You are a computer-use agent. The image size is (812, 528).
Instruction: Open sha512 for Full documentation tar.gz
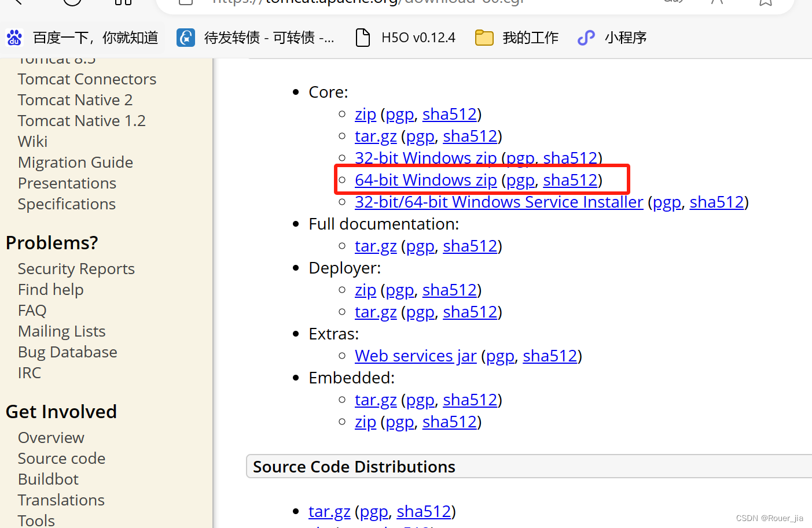pos(470,246)
